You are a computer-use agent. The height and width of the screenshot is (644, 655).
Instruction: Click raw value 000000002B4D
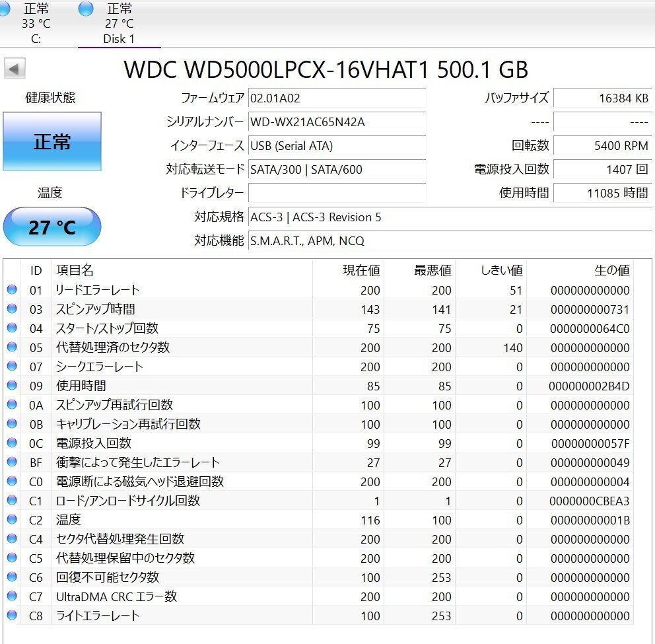pyautogui.click(x=589, y=386)
